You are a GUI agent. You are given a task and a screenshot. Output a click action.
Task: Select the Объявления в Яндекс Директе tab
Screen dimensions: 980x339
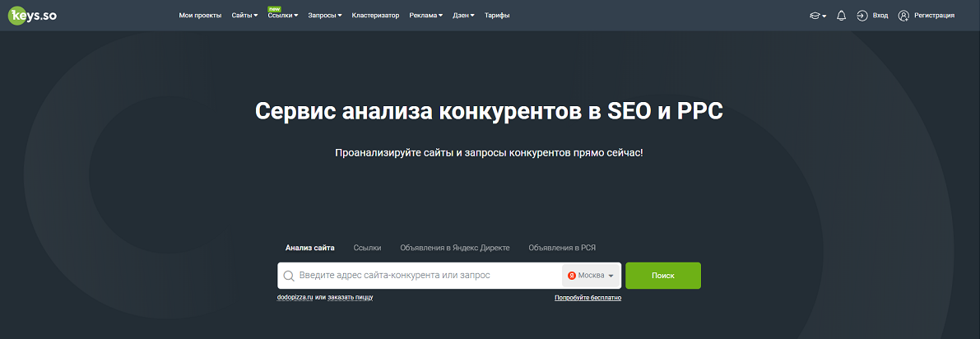pyautogui.click(x=454, y=248)
